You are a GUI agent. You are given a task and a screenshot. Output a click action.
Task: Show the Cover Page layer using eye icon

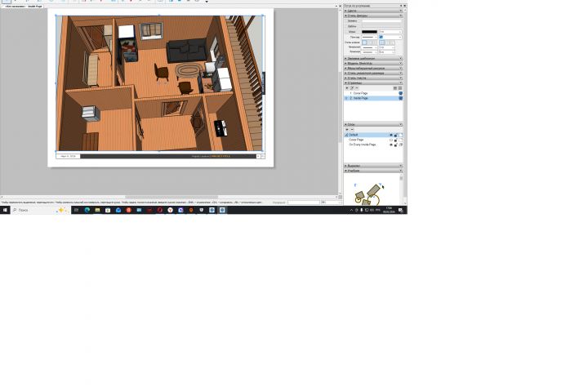pos(391,140)
